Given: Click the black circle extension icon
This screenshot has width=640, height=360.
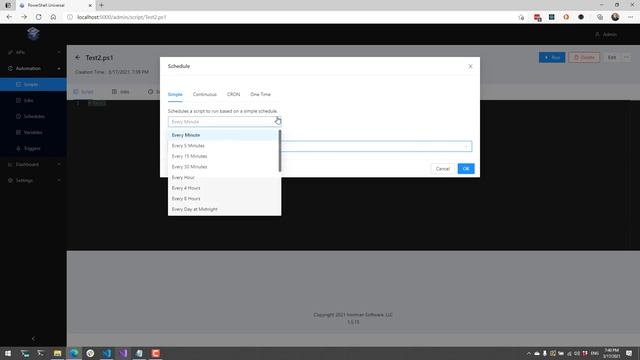Looking at the screenshot, I should [581, 17].
